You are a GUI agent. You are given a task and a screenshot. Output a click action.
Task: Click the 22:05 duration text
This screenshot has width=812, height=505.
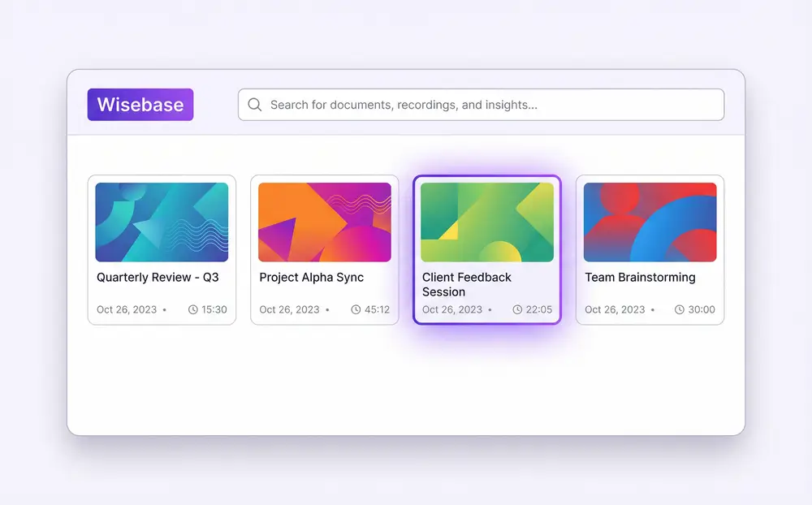(x=539, y=309)
